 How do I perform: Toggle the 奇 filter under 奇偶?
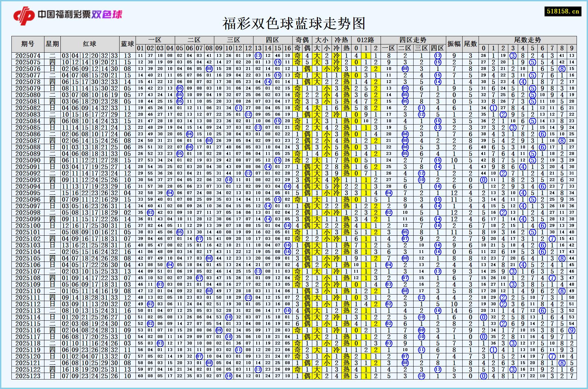pos(298,48)
